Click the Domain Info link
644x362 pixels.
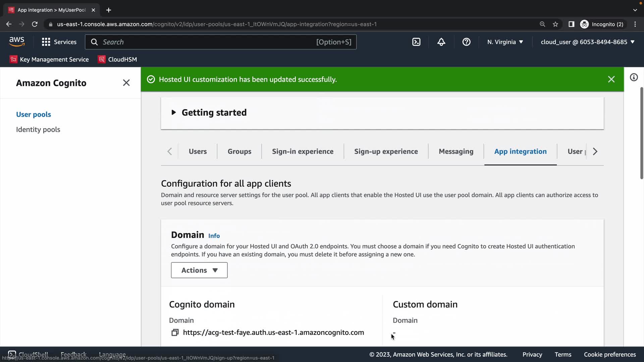point(214,236)
